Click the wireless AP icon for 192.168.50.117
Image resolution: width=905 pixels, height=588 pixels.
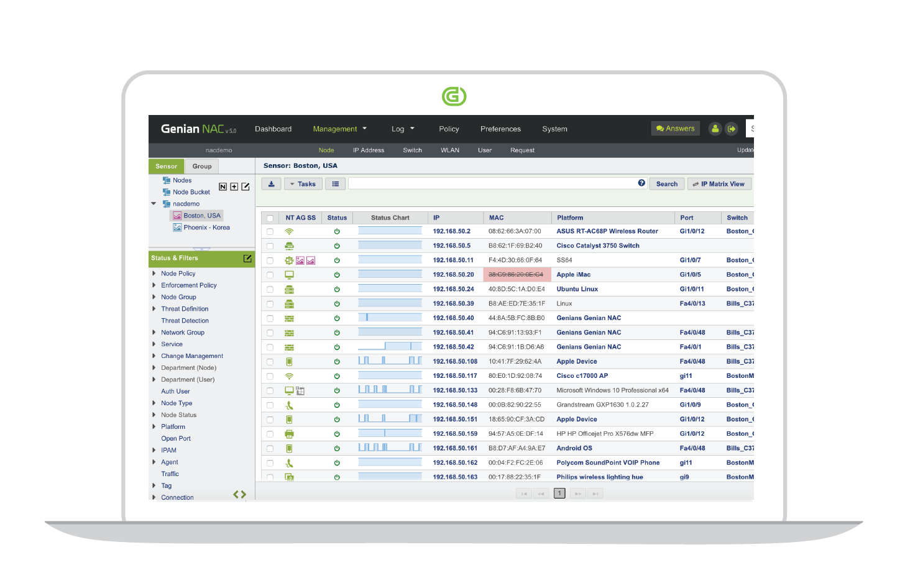[289, 376]
